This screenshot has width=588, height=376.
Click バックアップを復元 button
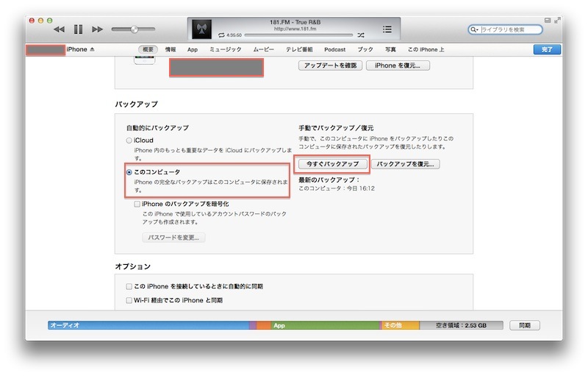tap(406, 164)
